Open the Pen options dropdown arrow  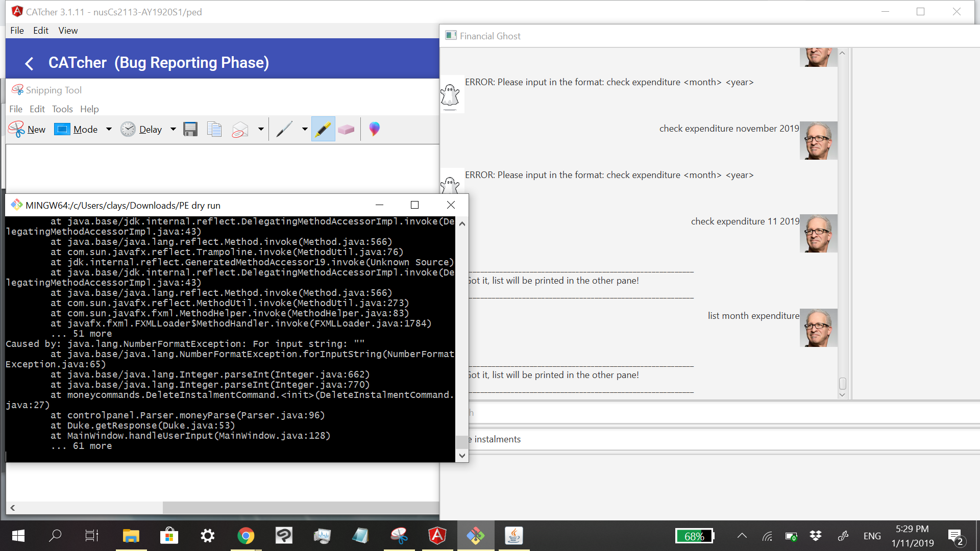(x=305, y=129)
